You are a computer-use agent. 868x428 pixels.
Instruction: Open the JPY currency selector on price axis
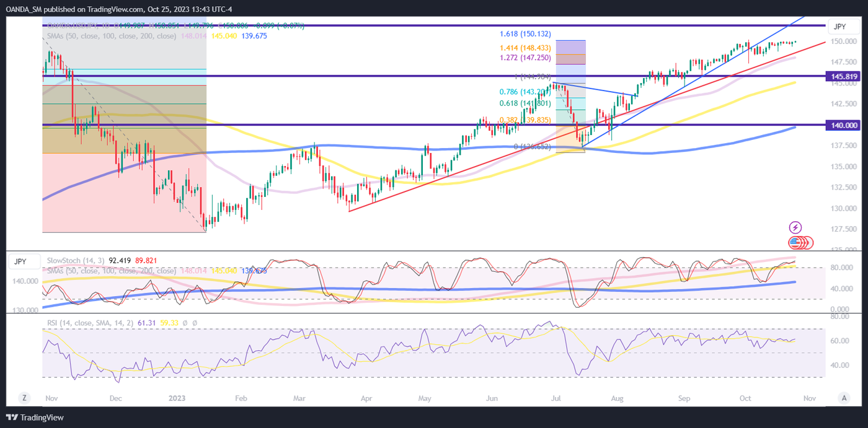pyautogui.click(x=840, y=27)
